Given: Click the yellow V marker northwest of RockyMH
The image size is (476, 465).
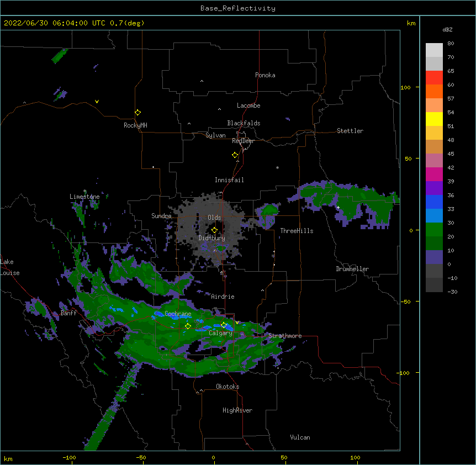Looking at the screenshot, I should [97, 102].
